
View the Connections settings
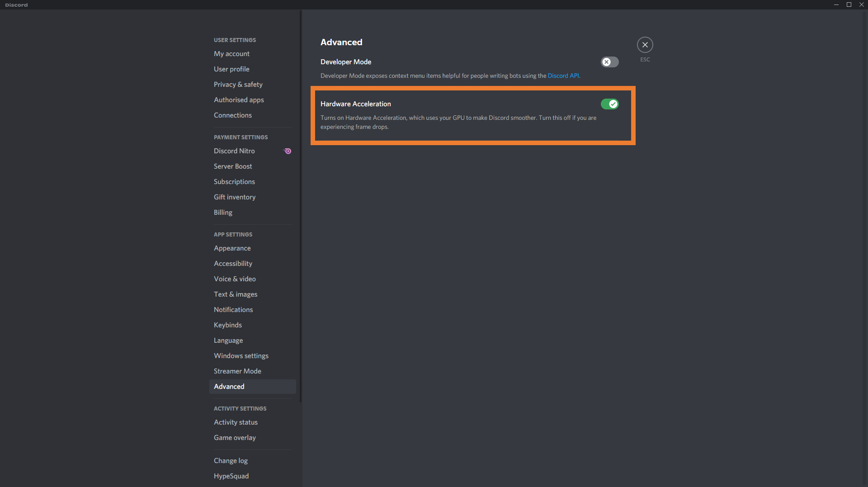[232, 115]
